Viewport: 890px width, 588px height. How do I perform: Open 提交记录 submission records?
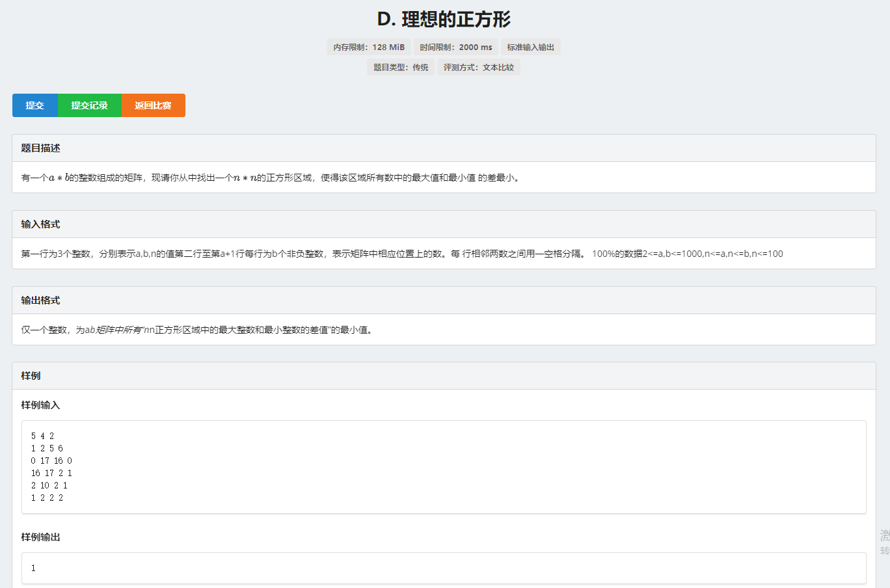tap(90, 105)
